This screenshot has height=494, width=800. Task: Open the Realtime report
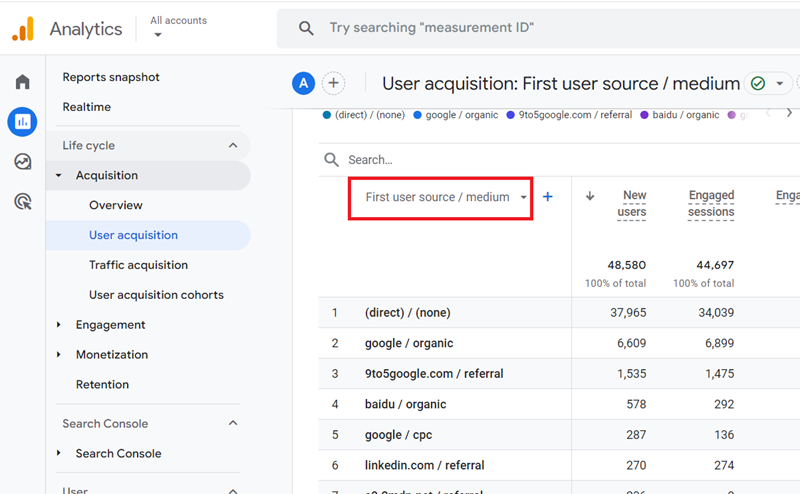point(86,107)
